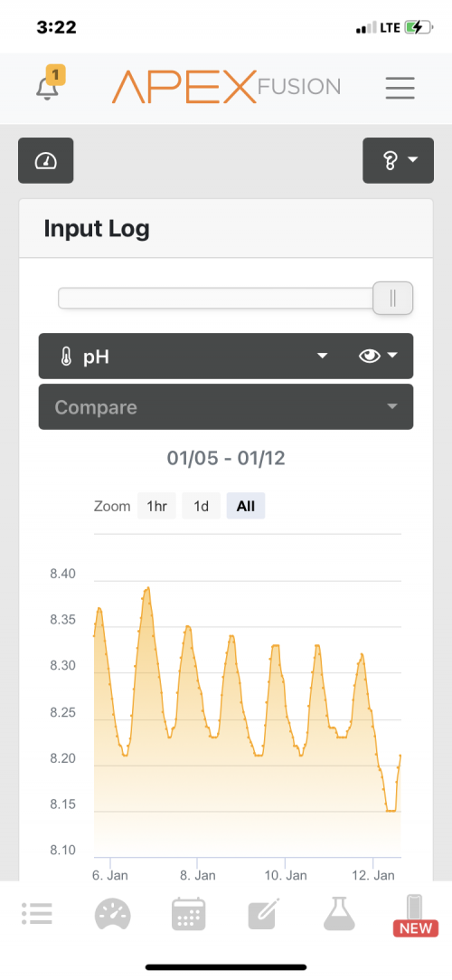Viewport: 452px width, 980px height.
Task: Tap the edit note icon in bottom bar
Action: [265, 914]
